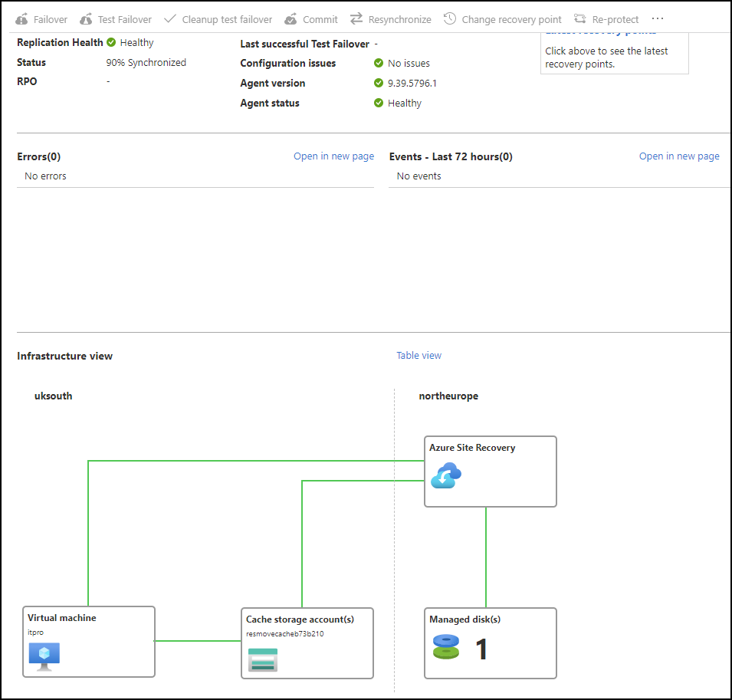Click the Azure Site Recovery cloud icon
Image resolution: width=732 pixels, height=700 pixels.
tap(445, 476)
